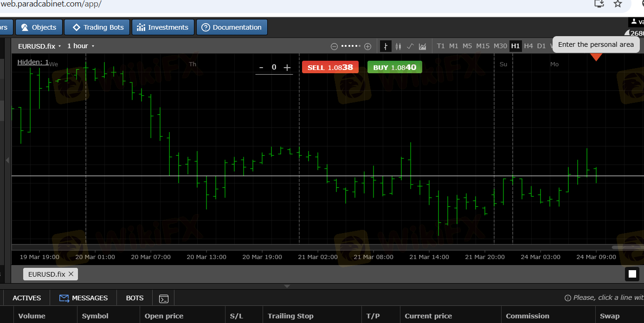Collapse the left side panel arrow
Viewport: 644px width, 323px height.
pyautogui.click(x=7, y=160)
